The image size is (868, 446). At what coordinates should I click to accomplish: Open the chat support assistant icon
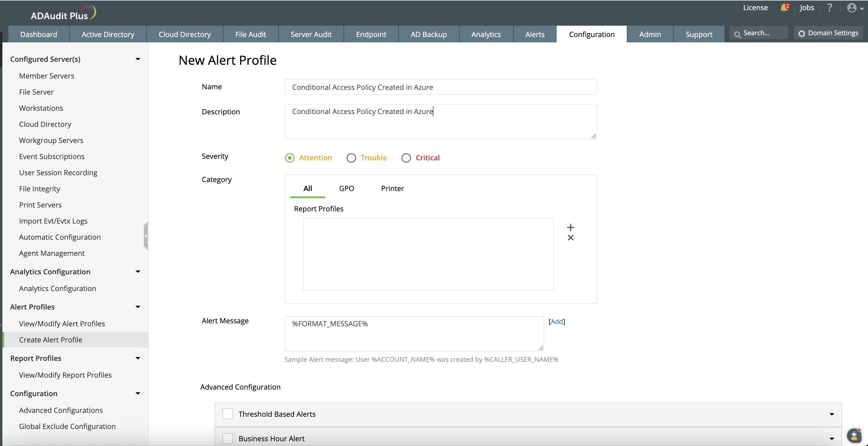[x=854, y=436]
